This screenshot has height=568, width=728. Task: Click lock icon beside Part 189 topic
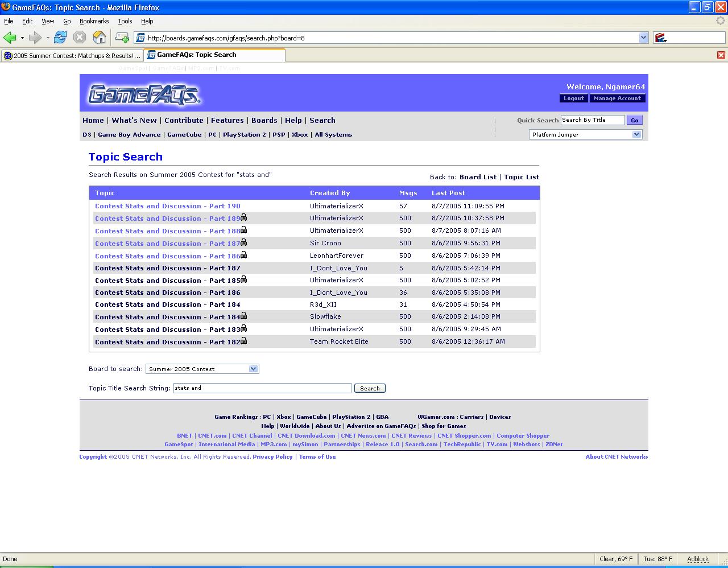pyautogui.click(x=243, y=217)
